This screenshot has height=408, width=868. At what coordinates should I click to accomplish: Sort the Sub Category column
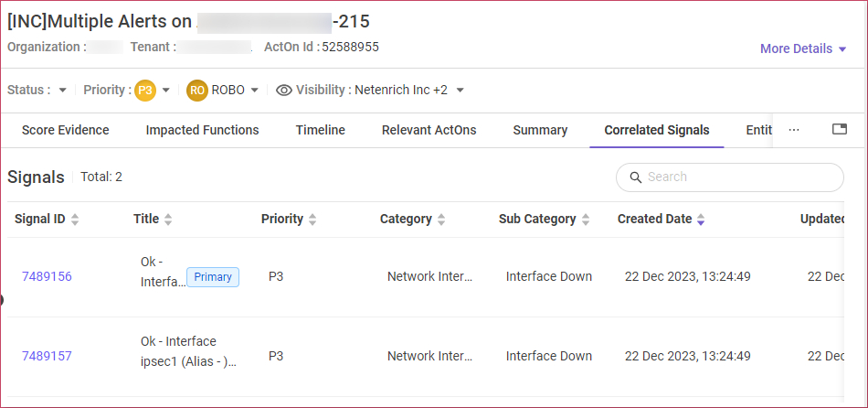pos(586,220)
